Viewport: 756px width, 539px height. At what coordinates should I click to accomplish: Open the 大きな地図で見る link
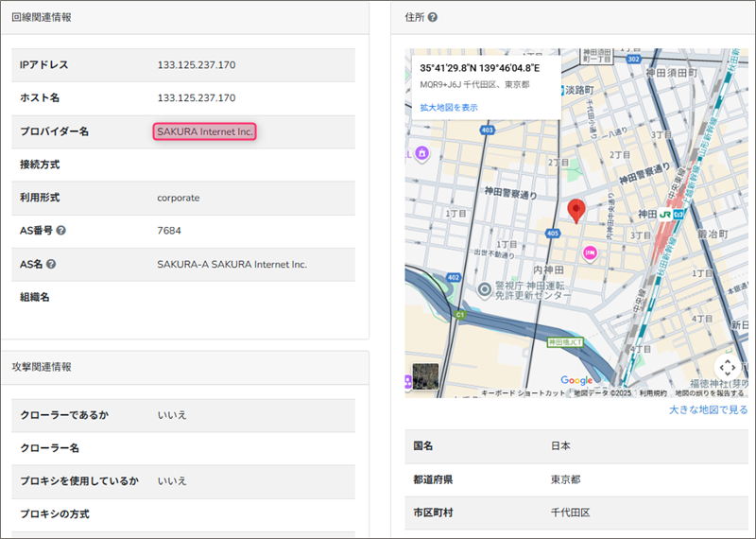click(708, 409)
